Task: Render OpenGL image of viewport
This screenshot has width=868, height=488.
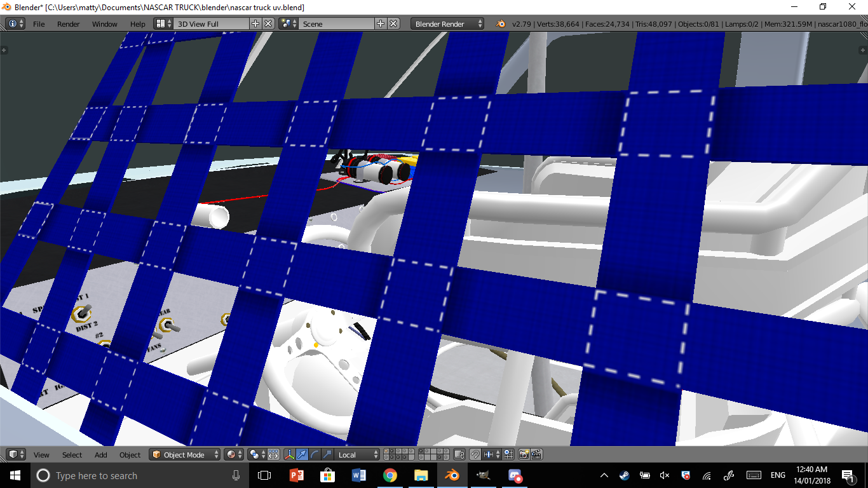Action: pos(524,454)
